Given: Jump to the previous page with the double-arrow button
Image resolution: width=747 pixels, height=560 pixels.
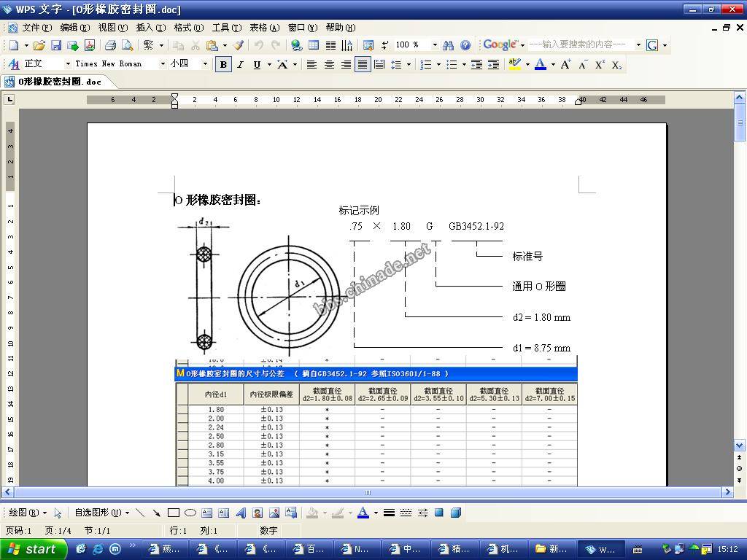Looking at the screenshot, I should (x=739, y=458).
